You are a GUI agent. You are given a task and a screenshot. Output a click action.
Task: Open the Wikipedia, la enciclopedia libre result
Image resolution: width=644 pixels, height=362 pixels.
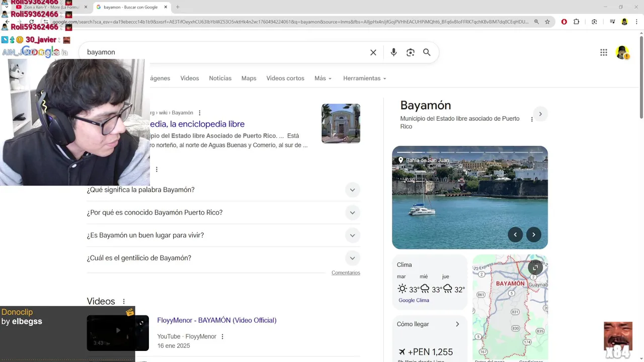(x=197, y=124)
